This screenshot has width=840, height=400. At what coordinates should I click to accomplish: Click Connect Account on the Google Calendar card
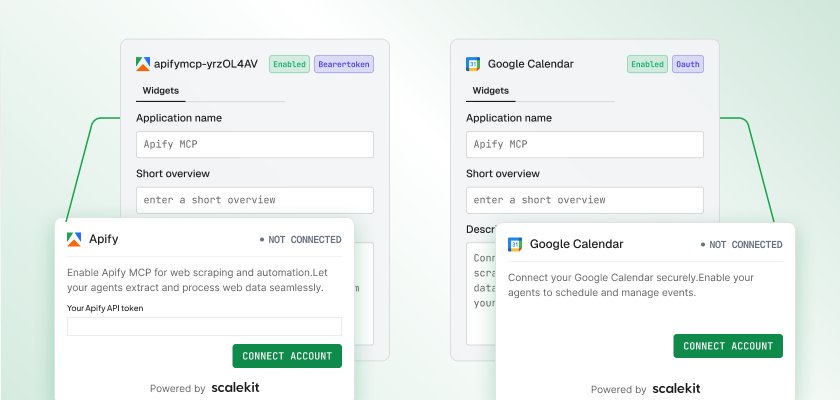(728, 346)
